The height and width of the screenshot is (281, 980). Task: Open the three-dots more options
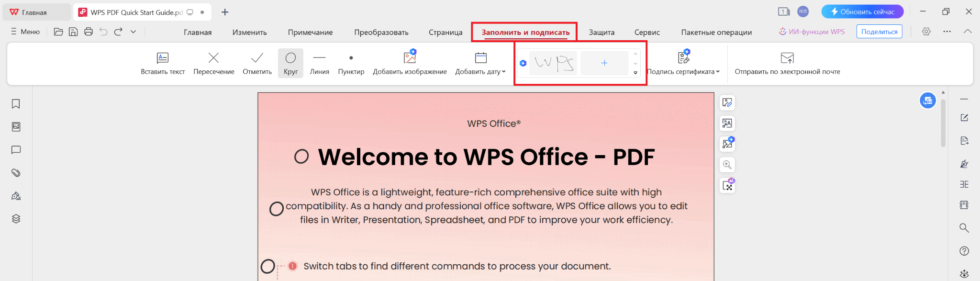pyautogui.click(x=947, y=32)
